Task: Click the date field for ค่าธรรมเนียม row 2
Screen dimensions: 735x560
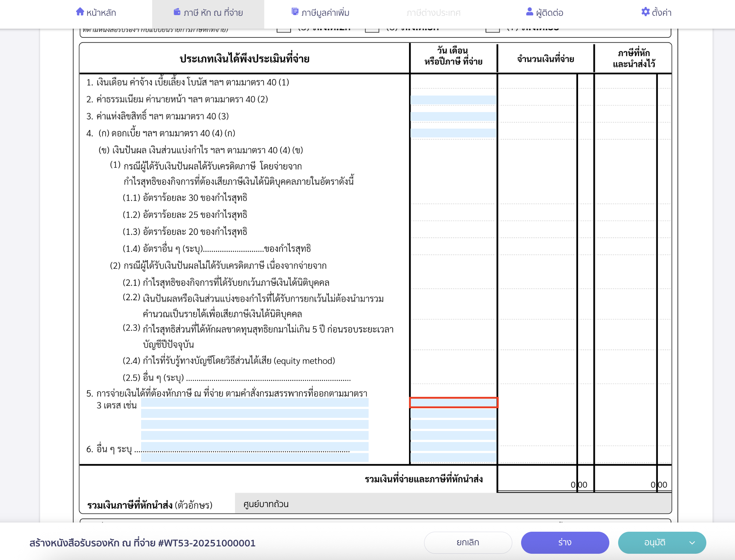Action: 454,99
